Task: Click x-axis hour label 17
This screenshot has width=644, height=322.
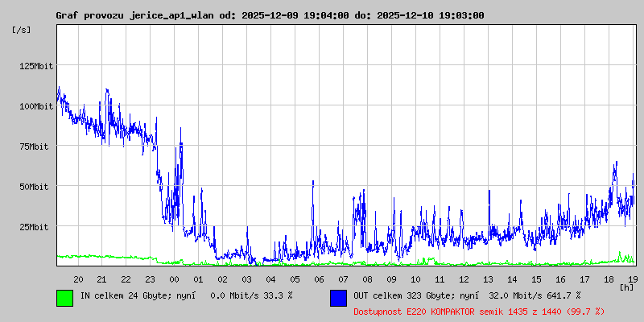Action: [584, 279]
